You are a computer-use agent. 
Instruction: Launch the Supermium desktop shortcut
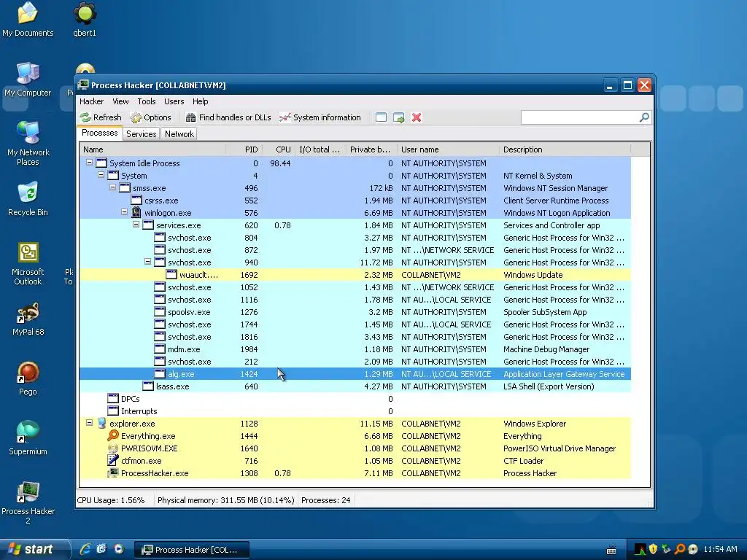pos(28,438)
